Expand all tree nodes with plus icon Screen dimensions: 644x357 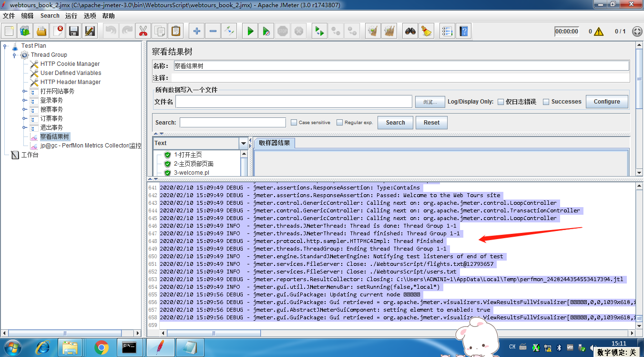[x=196, y=31]
